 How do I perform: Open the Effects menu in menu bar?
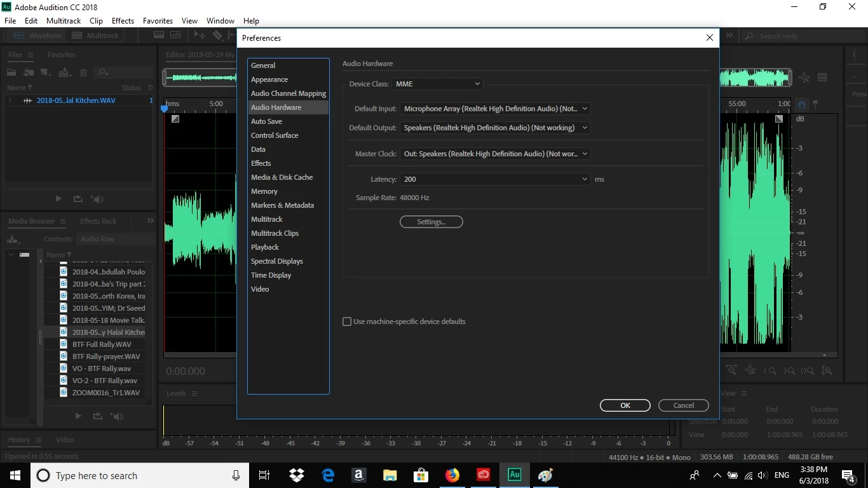point(123,21)
